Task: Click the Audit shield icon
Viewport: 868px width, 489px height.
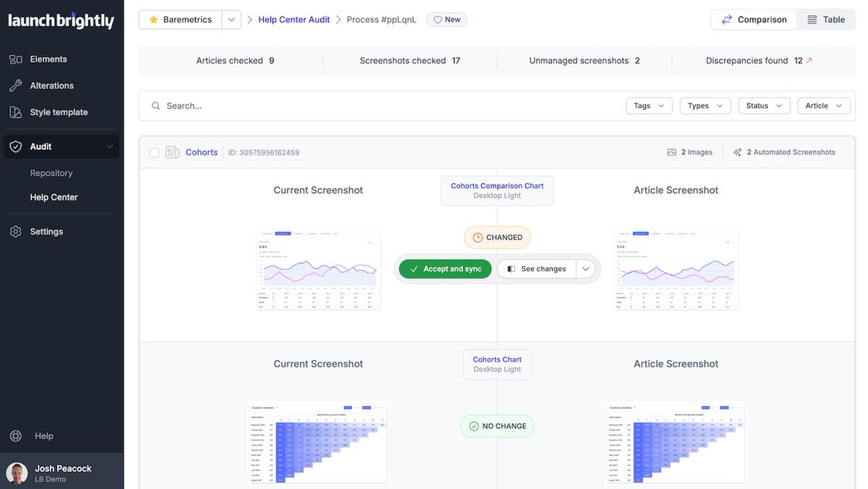Action: [15, 146]
